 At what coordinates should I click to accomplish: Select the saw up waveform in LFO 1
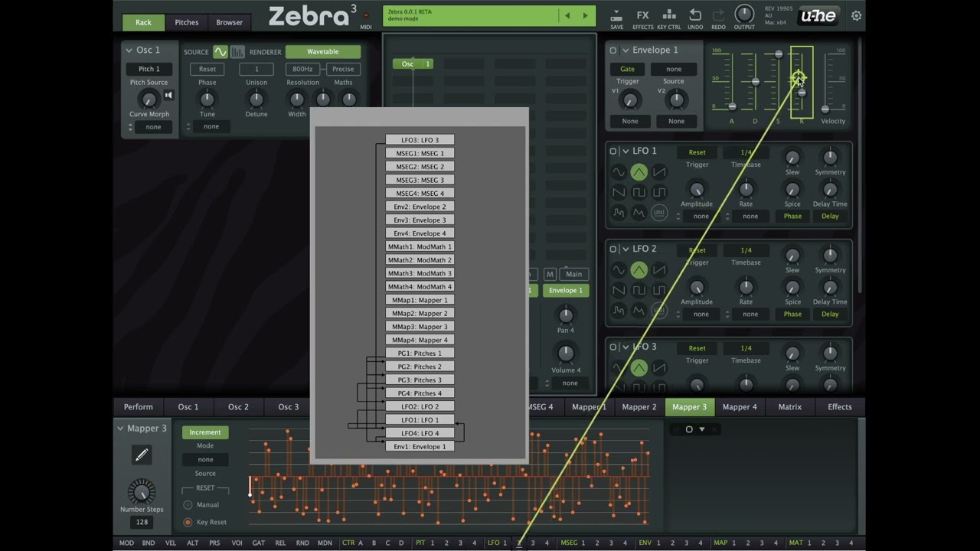[x=658, y=172]
